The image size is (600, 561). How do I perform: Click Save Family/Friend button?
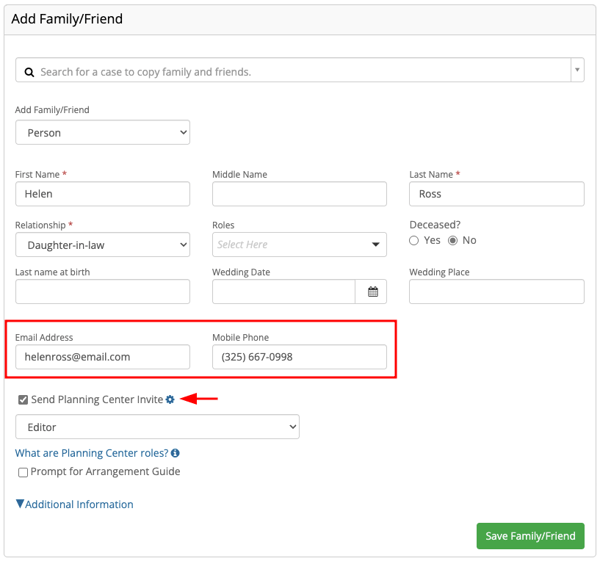tap(530, 536)
